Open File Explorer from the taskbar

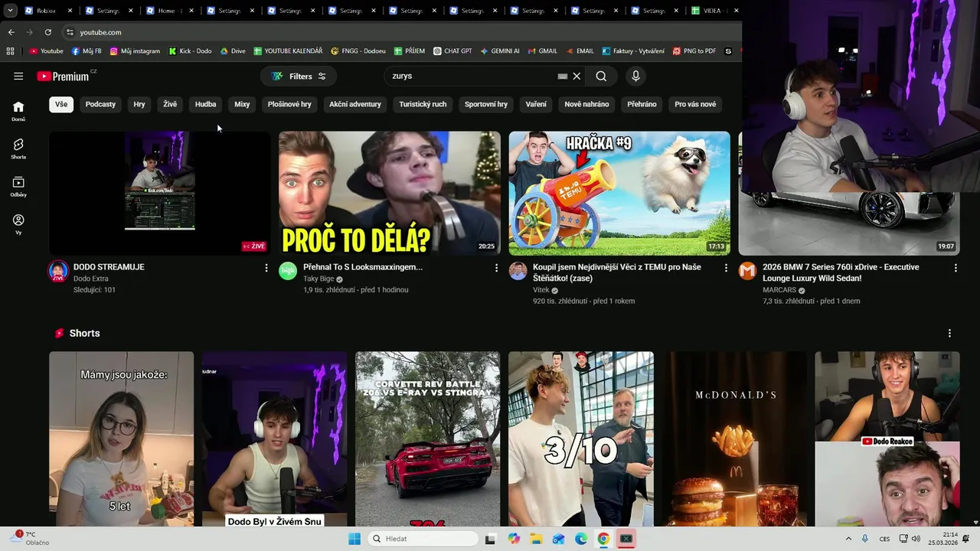click(x=536, y=539)
